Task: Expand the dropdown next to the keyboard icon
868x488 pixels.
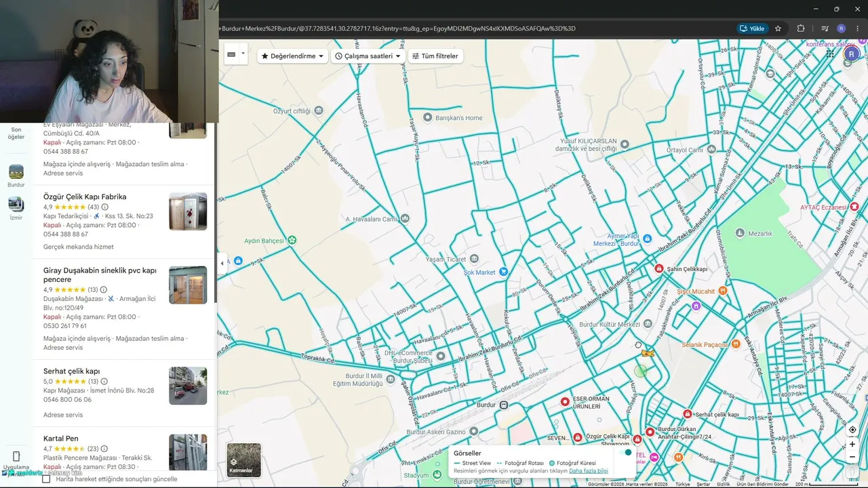Action: coord(243,54)
